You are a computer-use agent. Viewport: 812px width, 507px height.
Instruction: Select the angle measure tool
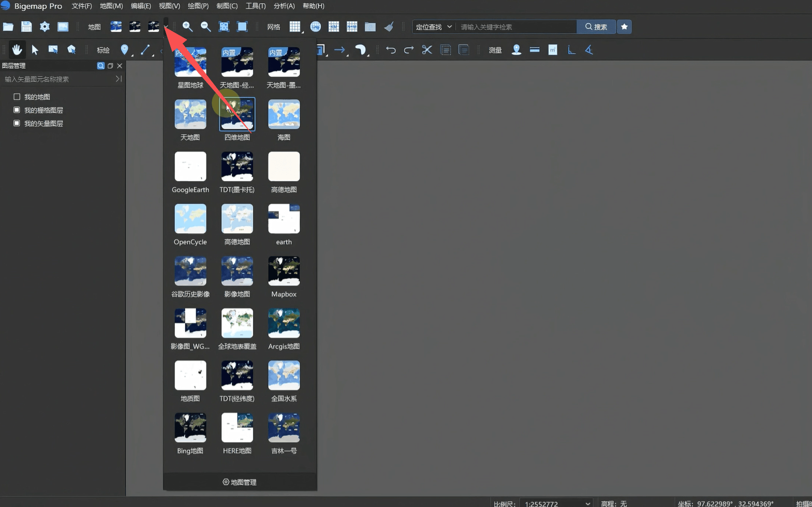point(589,50)
